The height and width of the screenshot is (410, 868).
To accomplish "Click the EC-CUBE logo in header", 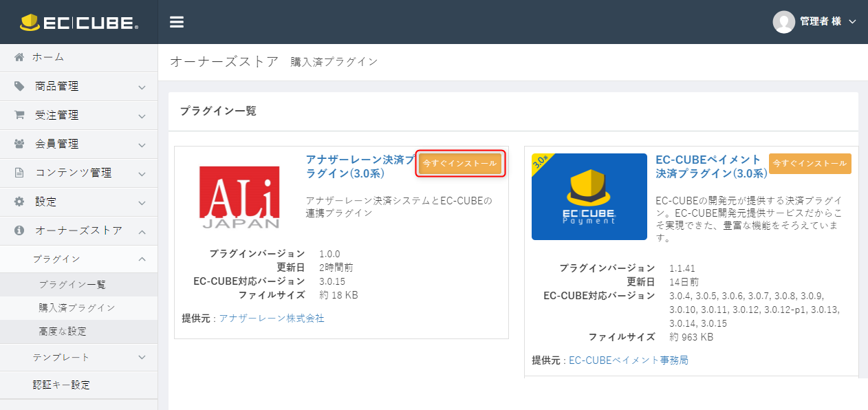I will click(x=78, y=22).
